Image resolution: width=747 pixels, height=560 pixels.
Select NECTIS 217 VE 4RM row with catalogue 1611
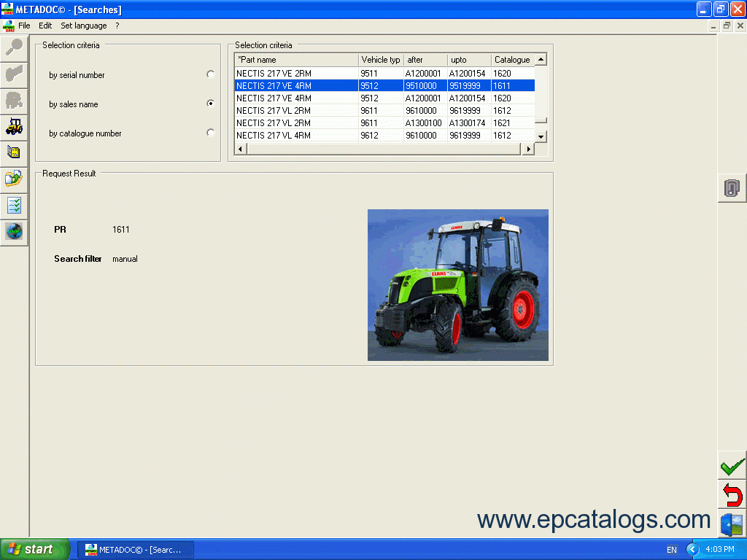[x=385, y=86]
